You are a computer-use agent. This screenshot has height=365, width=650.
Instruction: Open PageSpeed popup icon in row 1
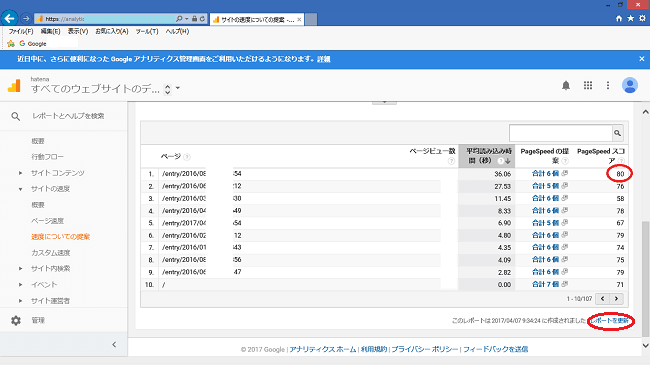pos(565,173)
